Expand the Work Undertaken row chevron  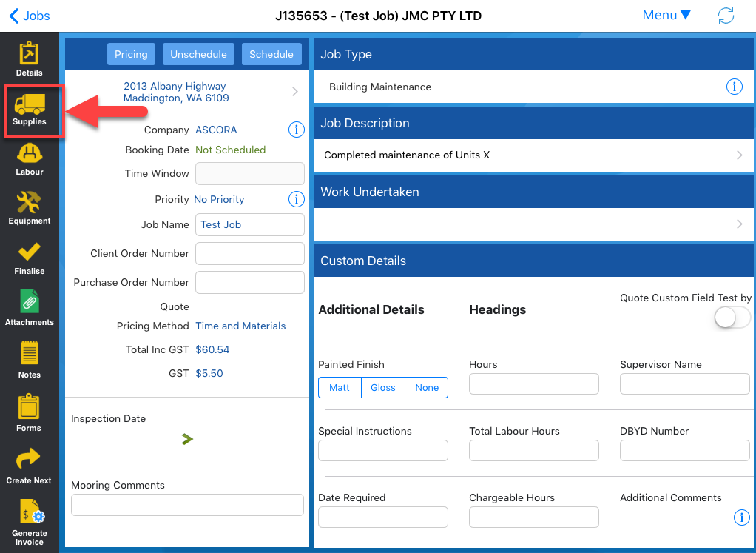pos(739,224)
